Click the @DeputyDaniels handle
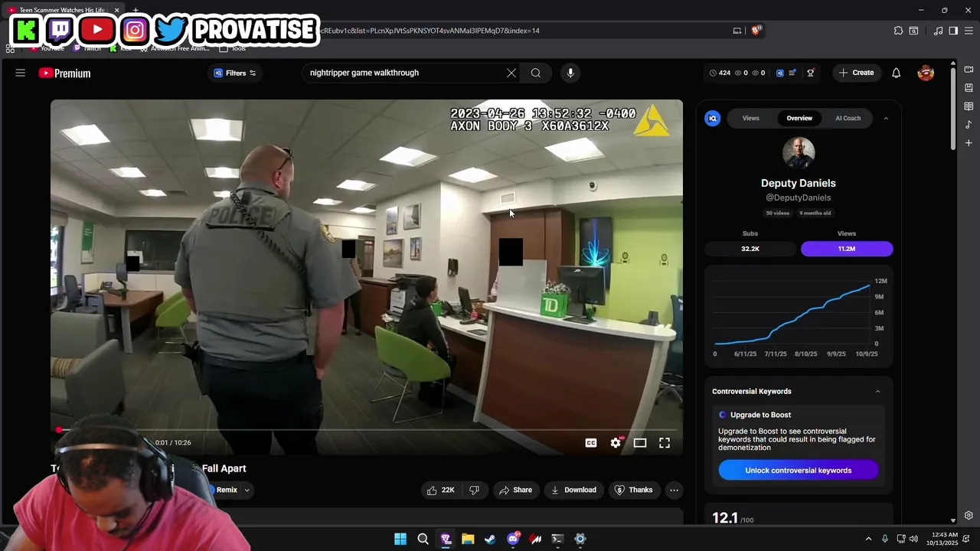 pyautogui.click(x=799, y=197)
